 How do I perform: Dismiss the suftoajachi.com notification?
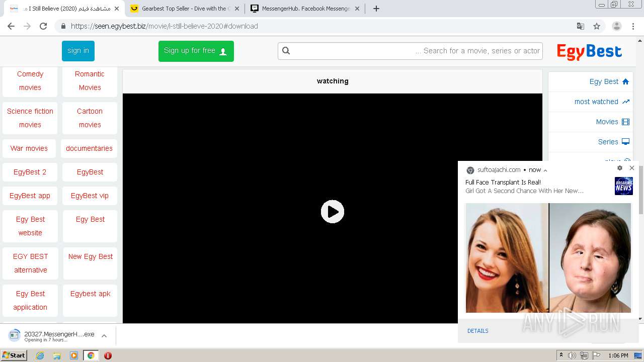click(632, 168)
